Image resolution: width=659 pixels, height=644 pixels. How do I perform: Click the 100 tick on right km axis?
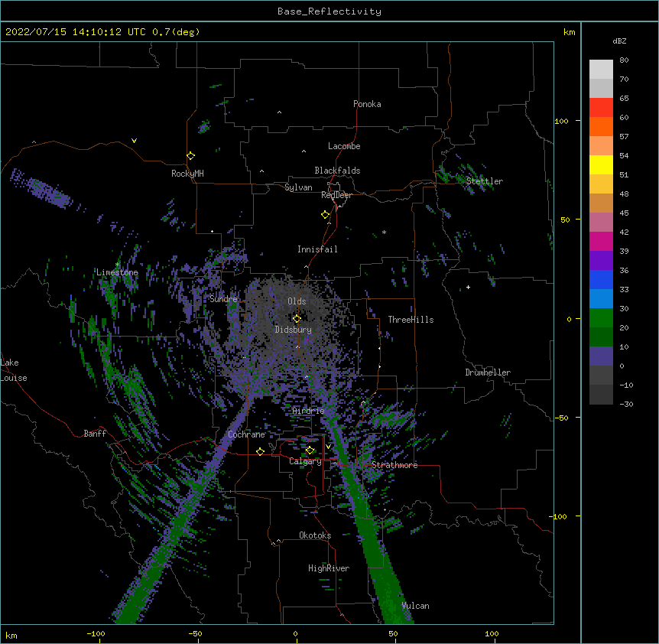click(561, 121)
